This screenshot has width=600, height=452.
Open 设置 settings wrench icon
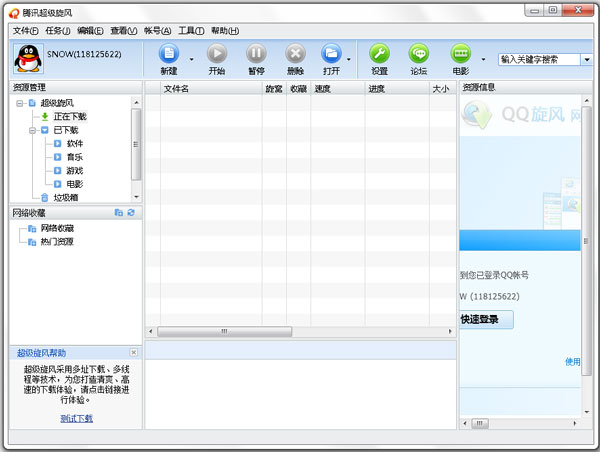point(379,53)
